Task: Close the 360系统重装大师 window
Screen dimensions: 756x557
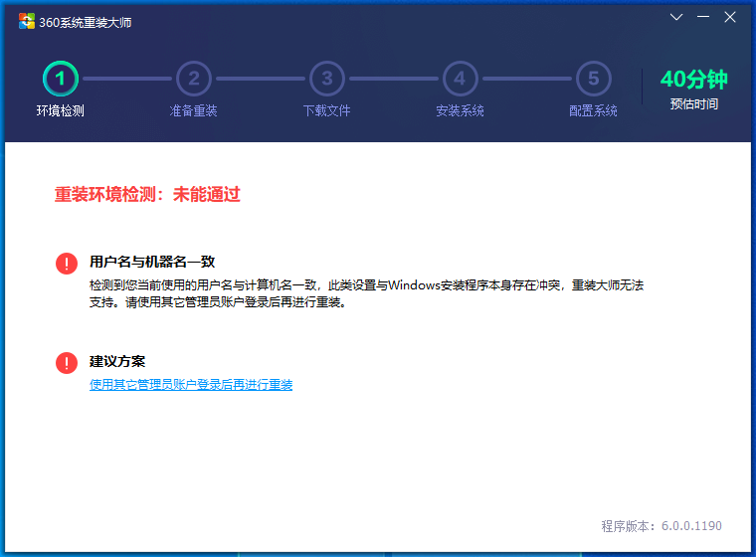Action: (730, 18)
